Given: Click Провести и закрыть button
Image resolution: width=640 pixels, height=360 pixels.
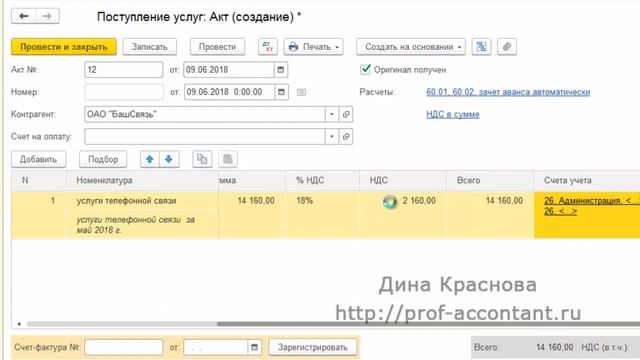Looking at the screenshot, I should (64, 47).
